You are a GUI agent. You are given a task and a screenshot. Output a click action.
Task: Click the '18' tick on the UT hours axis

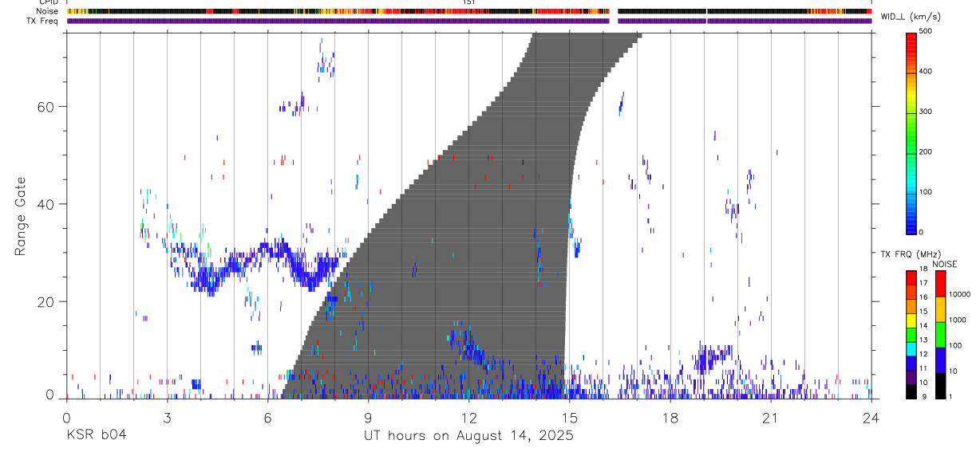[x=670, y=418]
